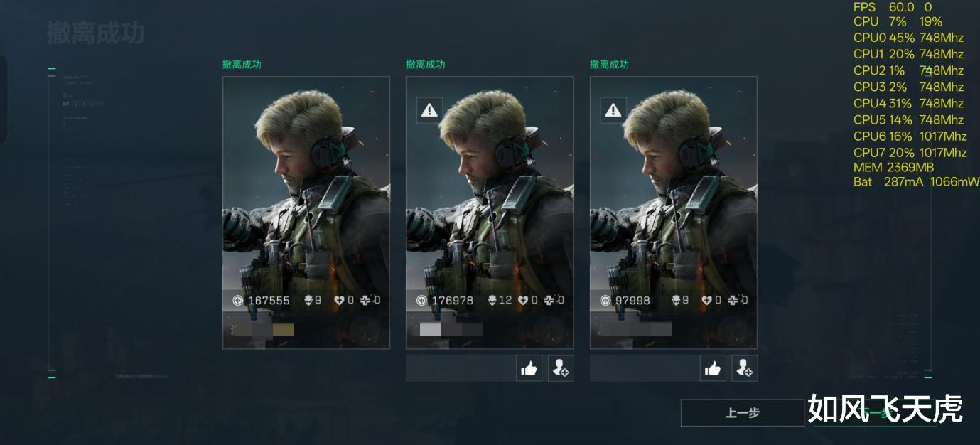Click 撤离成功 label above left card

tap(242, 64)
